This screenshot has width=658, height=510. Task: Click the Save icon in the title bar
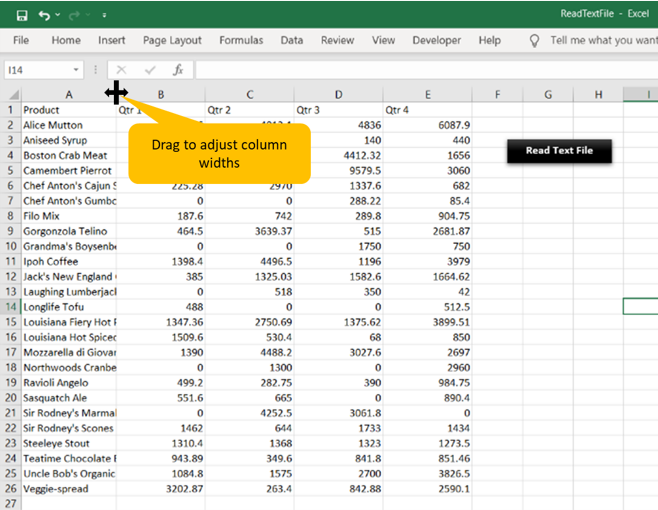coord(21,15)
